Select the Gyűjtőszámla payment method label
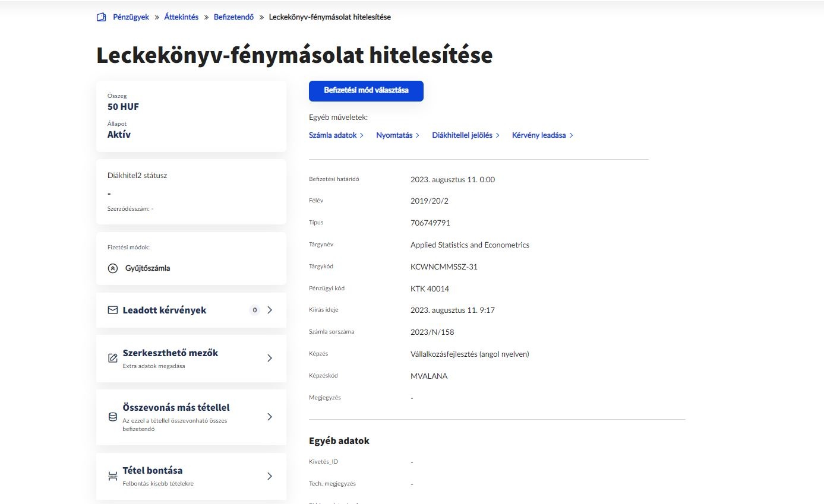Screen dimensions: 824x504 pyautogui.click(x=147, y=268)
